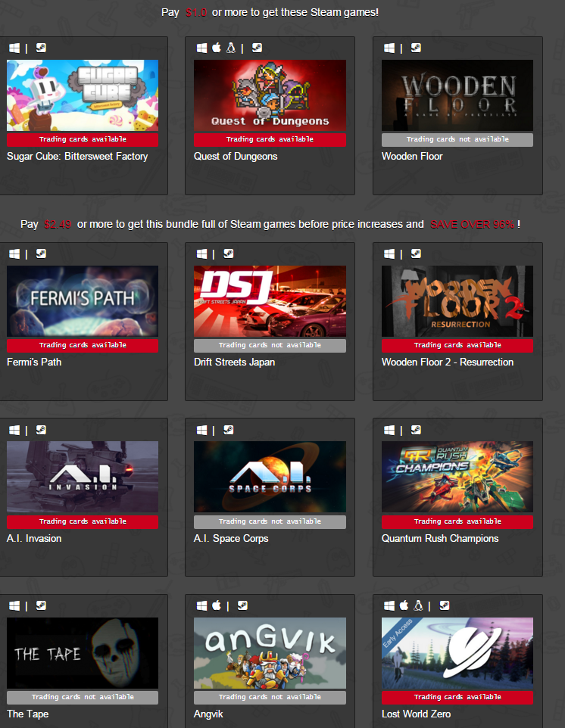
Task: Click the Steam icon on A.I. Space Corps card
Action: 228,430
